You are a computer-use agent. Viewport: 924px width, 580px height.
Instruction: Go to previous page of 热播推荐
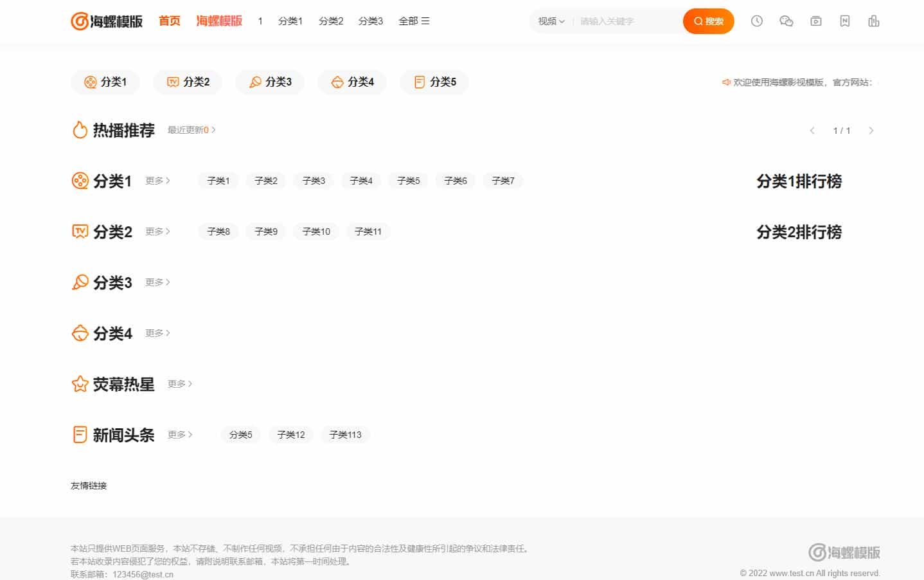click(812, 131)
